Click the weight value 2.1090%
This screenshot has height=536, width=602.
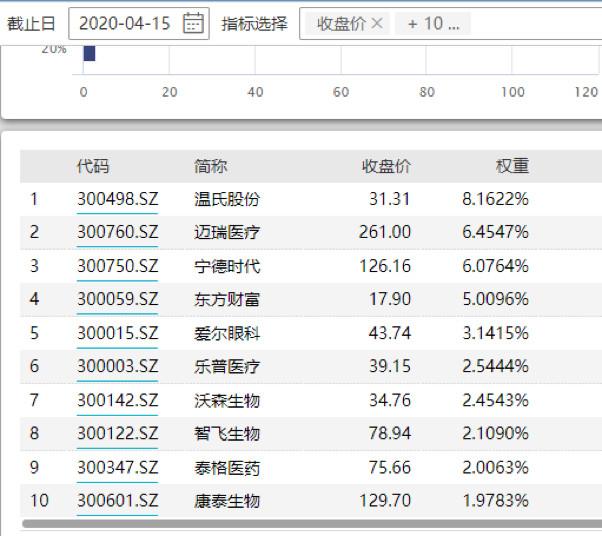point(495,433)
